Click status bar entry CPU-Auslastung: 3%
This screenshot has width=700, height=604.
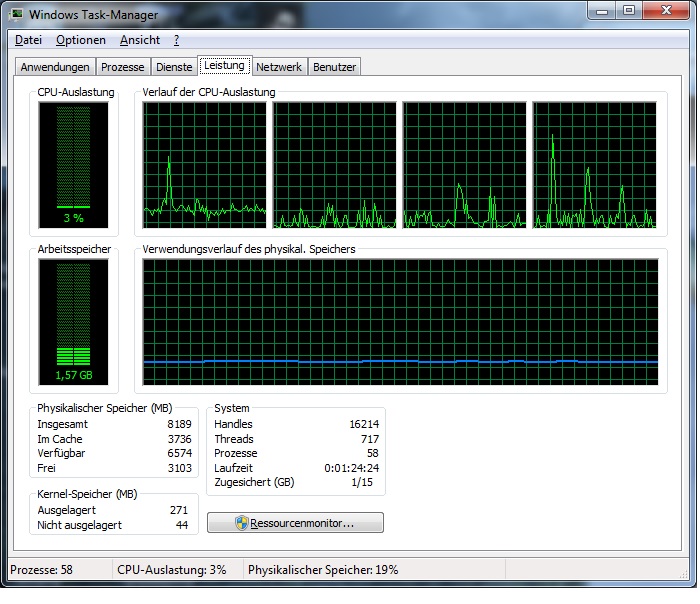point(171,570)
